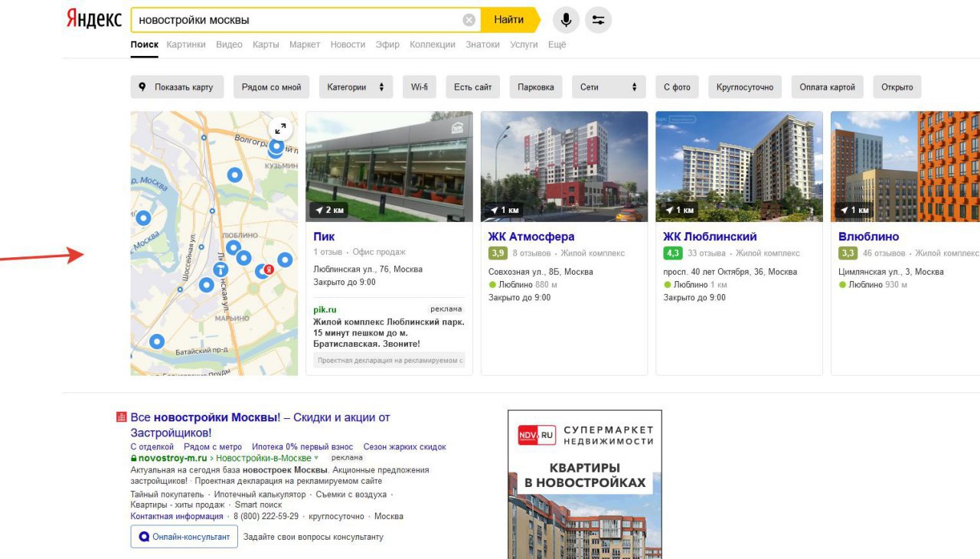Image resolution: width=980 pixels, height=559 pixels.
Task: Switch to the Картинки tab
Action: pos(186,44)
